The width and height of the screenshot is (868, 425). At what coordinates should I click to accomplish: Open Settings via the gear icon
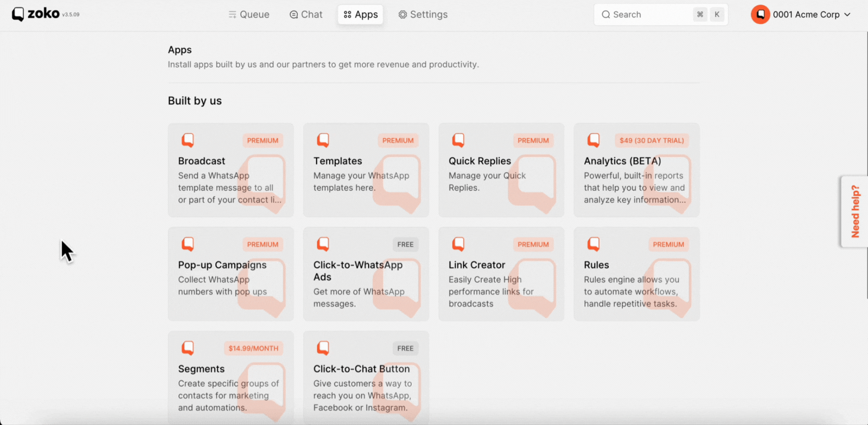click(x=402, y=14)
